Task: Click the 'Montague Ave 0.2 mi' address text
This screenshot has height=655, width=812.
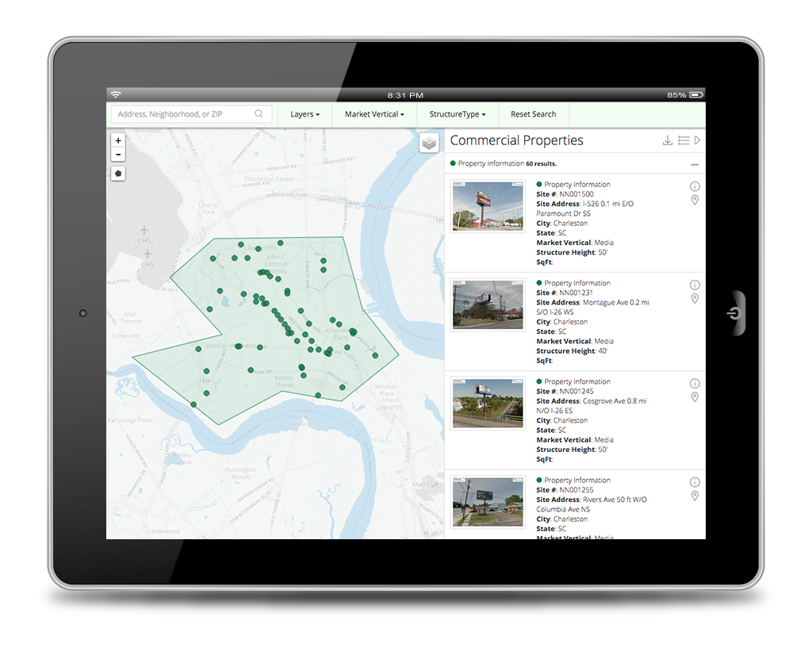Action: 615,302
